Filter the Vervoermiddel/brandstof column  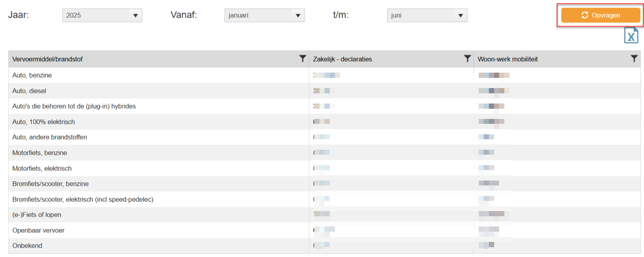tap(303, 59)
